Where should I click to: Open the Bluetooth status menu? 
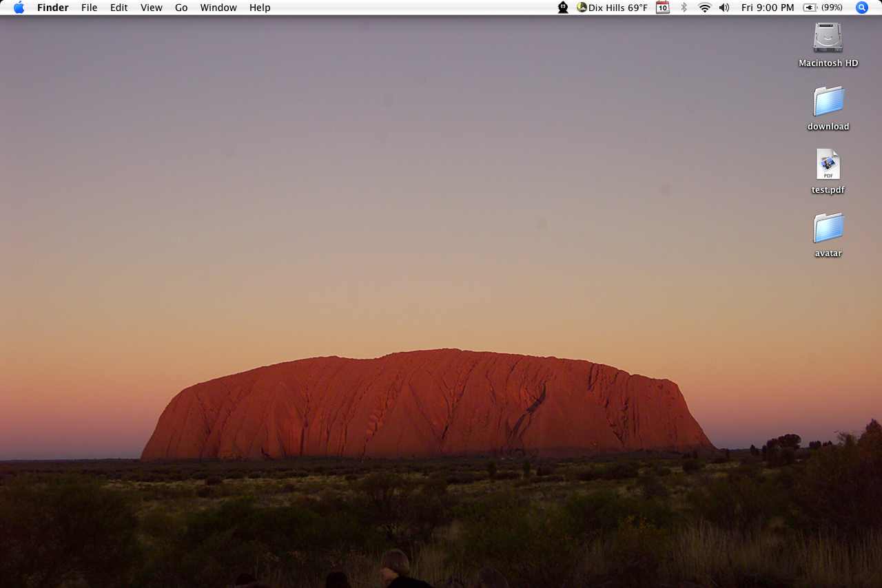tap(684, 8)
